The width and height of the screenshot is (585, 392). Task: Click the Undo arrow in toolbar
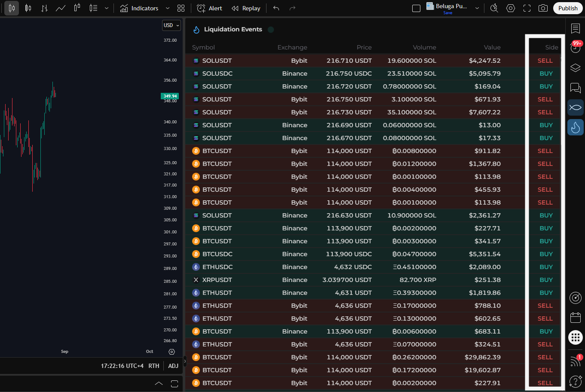(x=276, y=8)
